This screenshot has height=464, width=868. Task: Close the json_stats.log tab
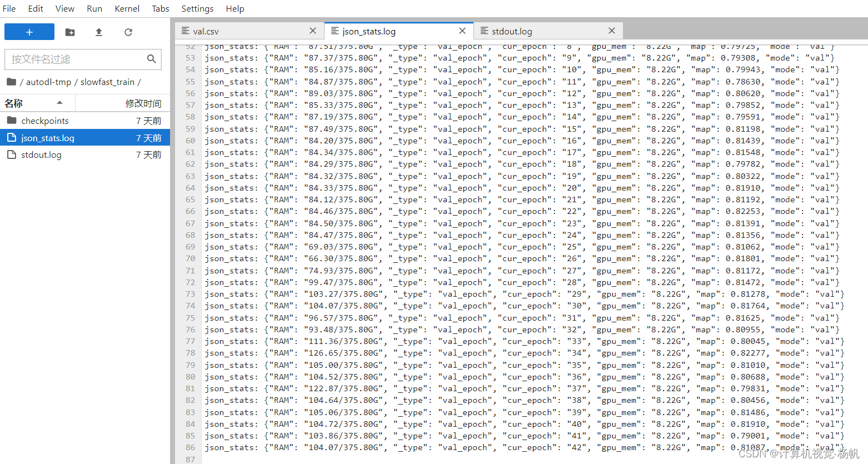[462, 31]
